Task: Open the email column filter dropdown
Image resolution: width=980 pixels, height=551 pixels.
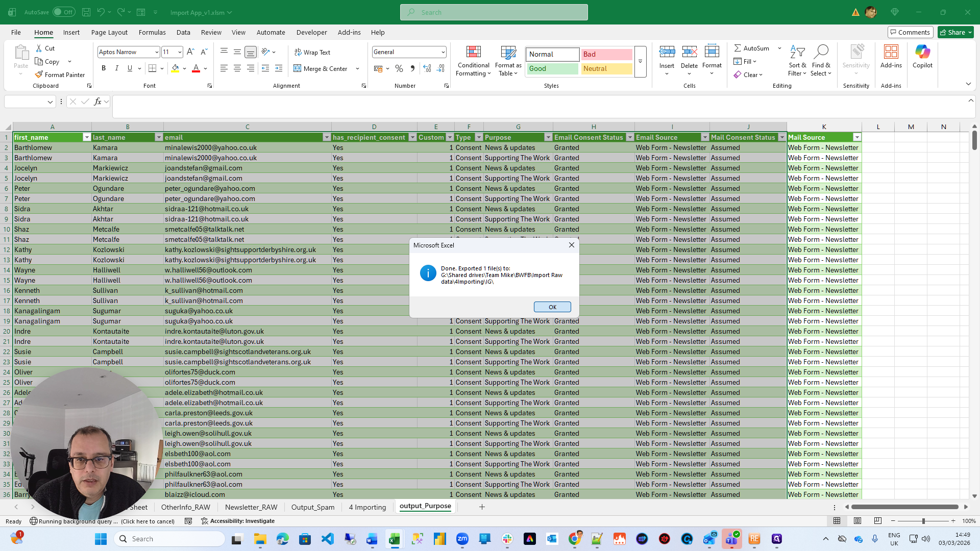Action: [x=327, y=137]
